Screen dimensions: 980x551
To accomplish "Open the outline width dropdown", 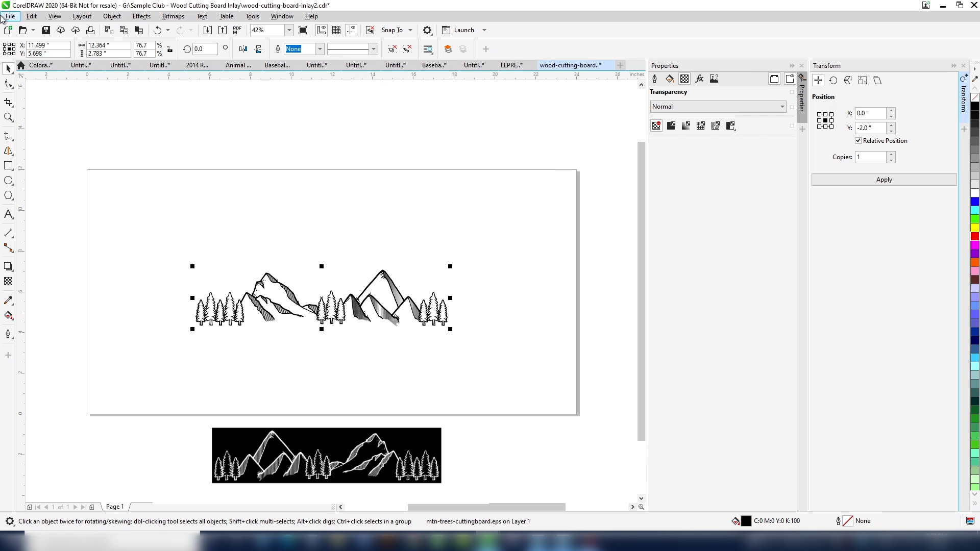I will click(x=320, y=49).
